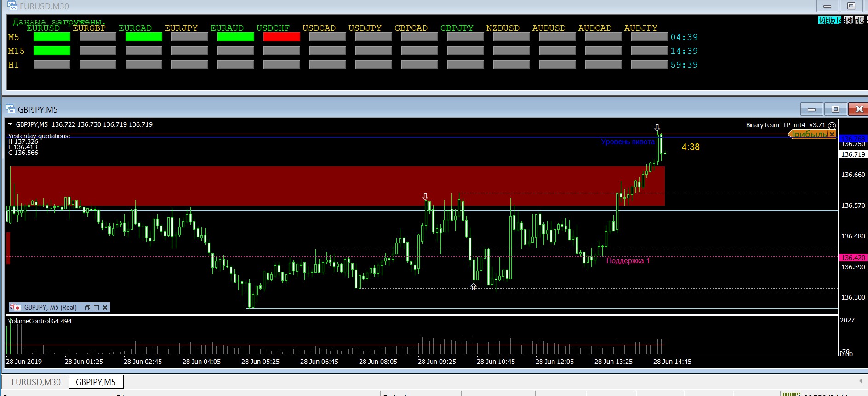This screenshot has height=396, width=868.
Task: Click the X on the orange profit label
Action: [831, 134]
